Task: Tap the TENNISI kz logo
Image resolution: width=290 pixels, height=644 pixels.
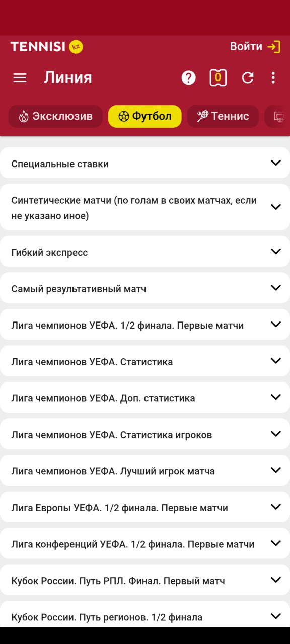Action: (46, 47)
